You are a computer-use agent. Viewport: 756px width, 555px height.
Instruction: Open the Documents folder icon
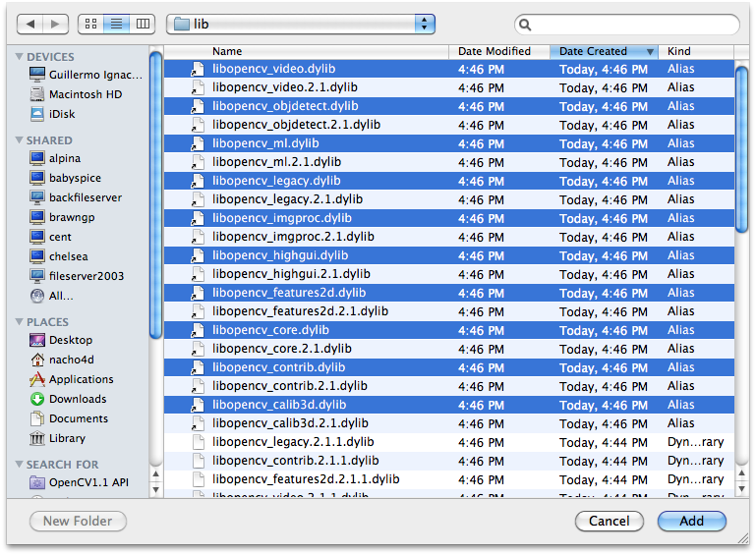[x=37, y=418]
